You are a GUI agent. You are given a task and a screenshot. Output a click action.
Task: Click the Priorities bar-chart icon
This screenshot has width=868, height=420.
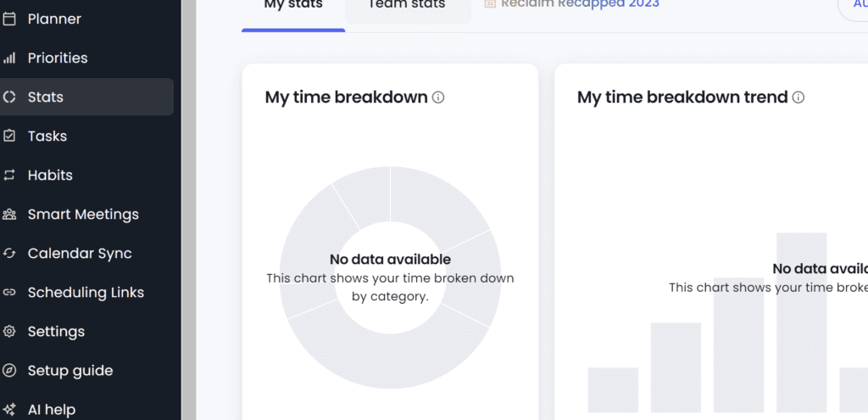click(9, 58)
